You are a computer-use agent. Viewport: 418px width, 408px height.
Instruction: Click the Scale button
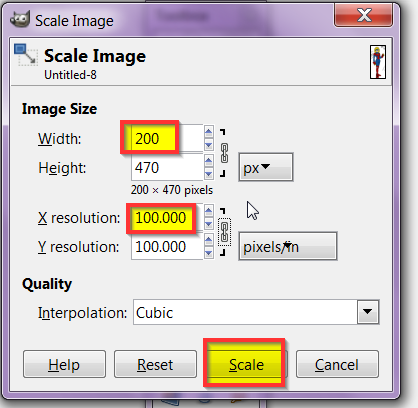point(246,364)
